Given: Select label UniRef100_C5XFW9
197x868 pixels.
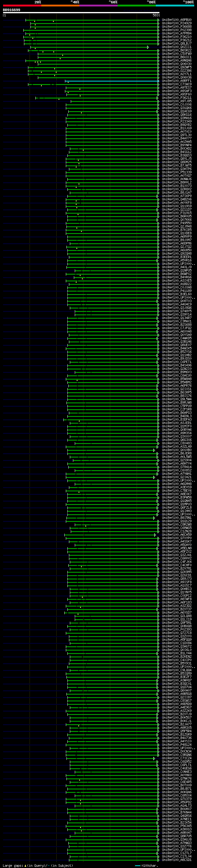Looking at the screenshot, I should [x=176, y=54].
